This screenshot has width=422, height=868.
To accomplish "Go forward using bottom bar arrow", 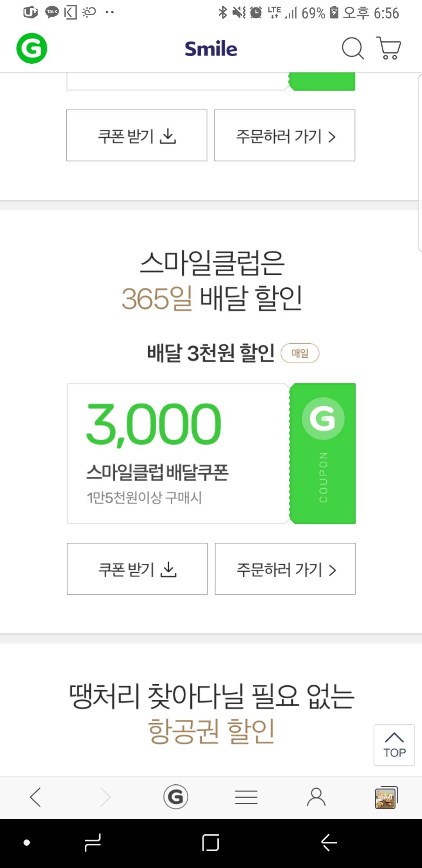I will click(105, 797).
